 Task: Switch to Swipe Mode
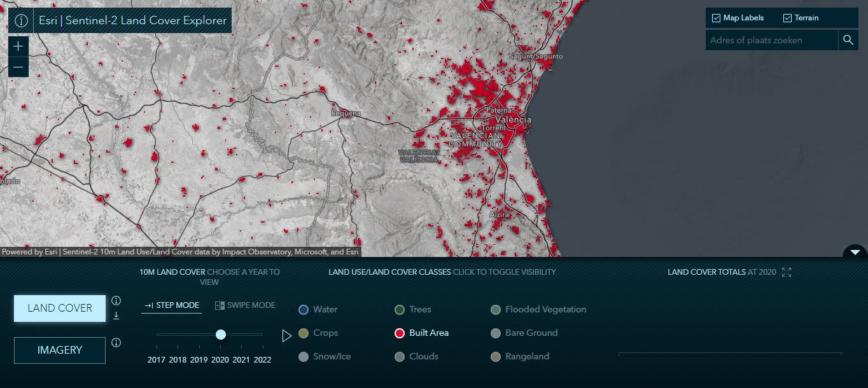(244, 305)
